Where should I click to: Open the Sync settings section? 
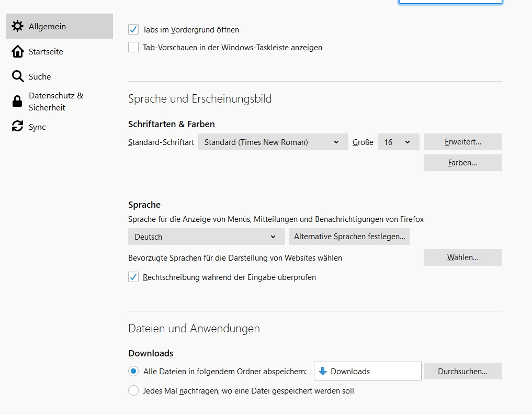coord(37,127)
